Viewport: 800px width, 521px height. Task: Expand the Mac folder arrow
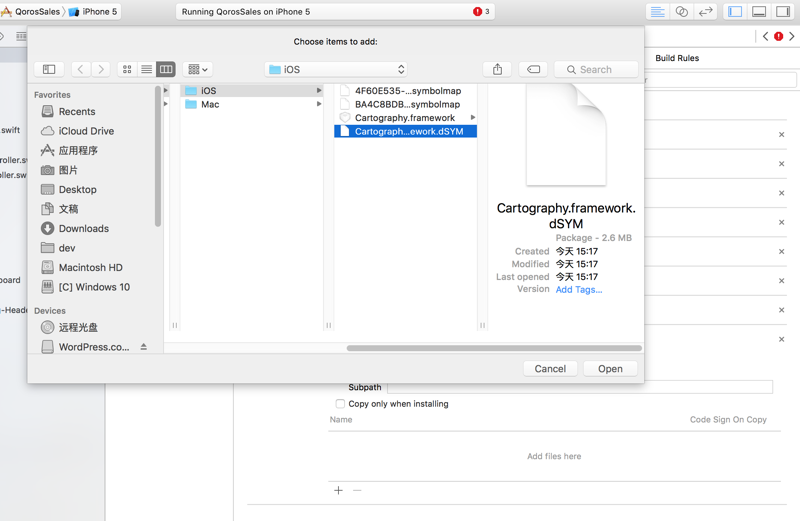click(319, 105)
